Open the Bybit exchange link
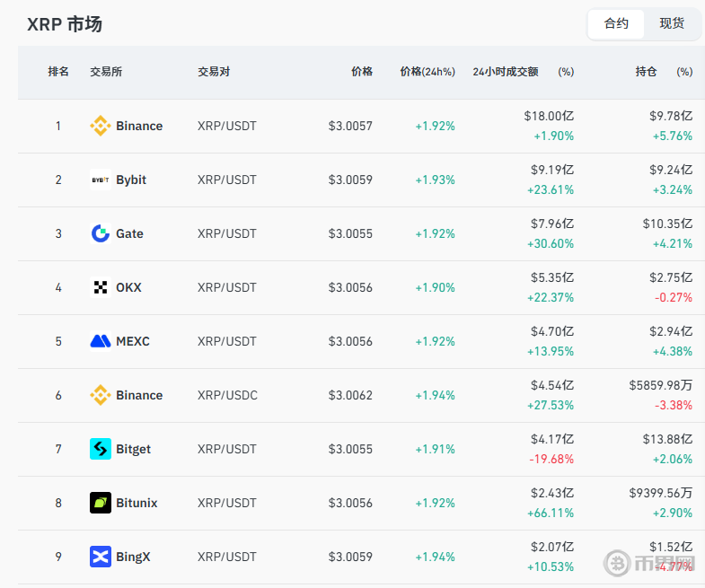705x588 pixels. [131, 180]
